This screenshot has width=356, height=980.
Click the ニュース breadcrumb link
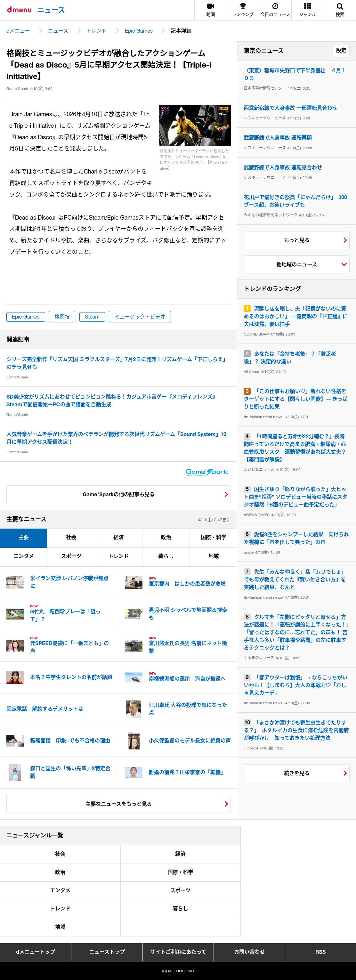click(x=58, y=31)
